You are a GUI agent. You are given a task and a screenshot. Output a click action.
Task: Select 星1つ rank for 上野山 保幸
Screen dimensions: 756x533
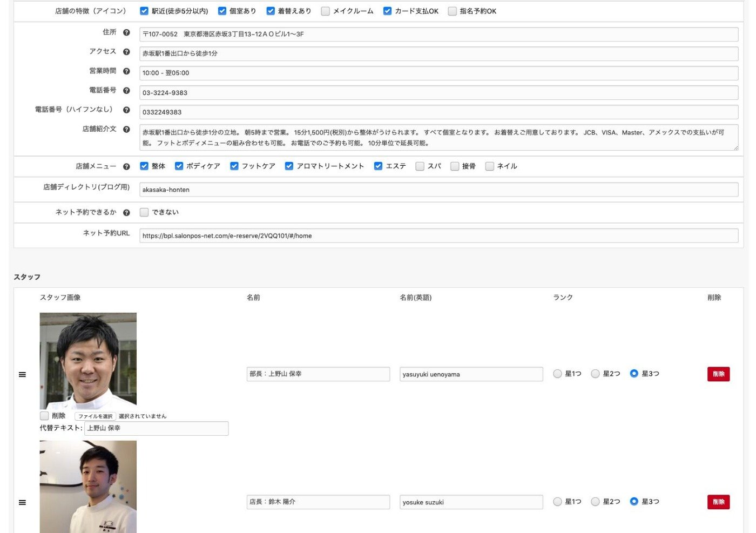click(557, 374)
